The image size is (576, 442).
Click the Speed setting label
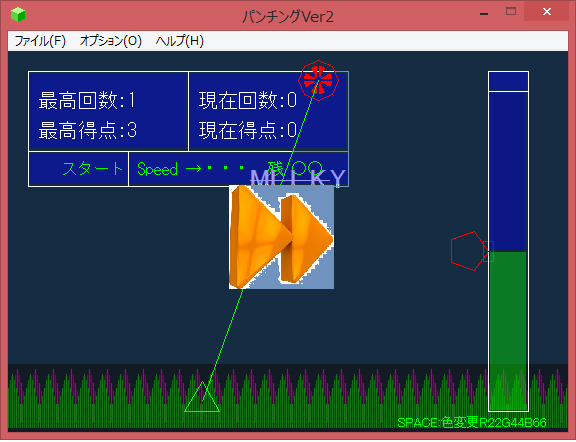coord(158,169)
